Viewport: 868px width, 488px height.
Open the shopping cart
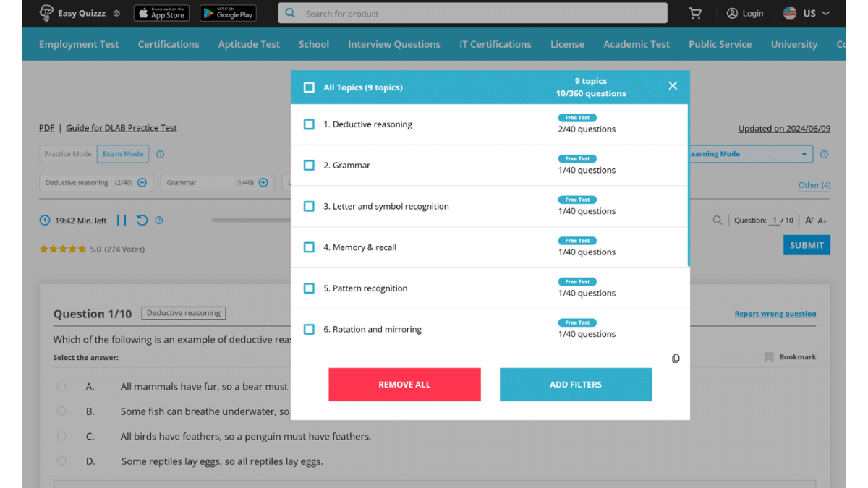pyautogui.click(x=695, y=13)
